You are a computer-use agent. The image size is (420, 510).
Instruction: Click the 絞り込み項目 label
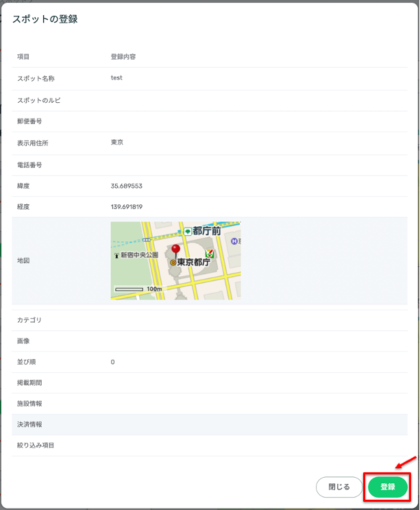pos(36,446)
